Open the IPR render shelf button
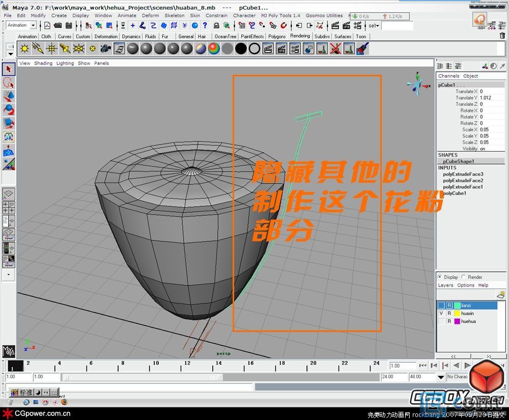The width and height of the screenshot is (509, 420). click(x=281, y=49)
